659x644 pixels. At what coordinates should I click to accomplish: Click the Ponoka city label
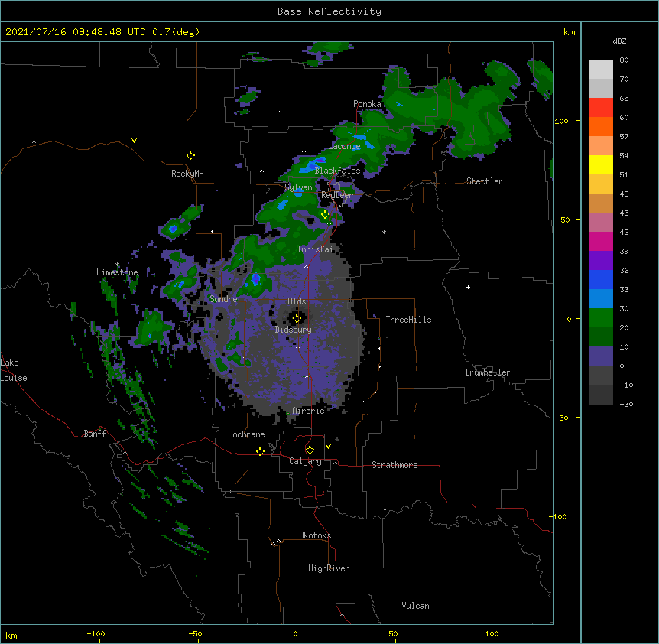click(367, 104)
